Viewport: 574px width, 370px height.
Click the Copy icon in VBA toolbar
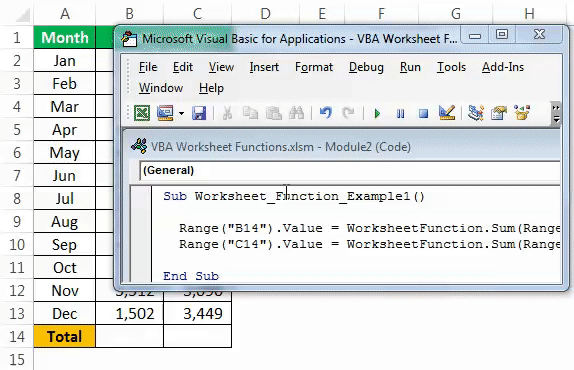[250, 113]
